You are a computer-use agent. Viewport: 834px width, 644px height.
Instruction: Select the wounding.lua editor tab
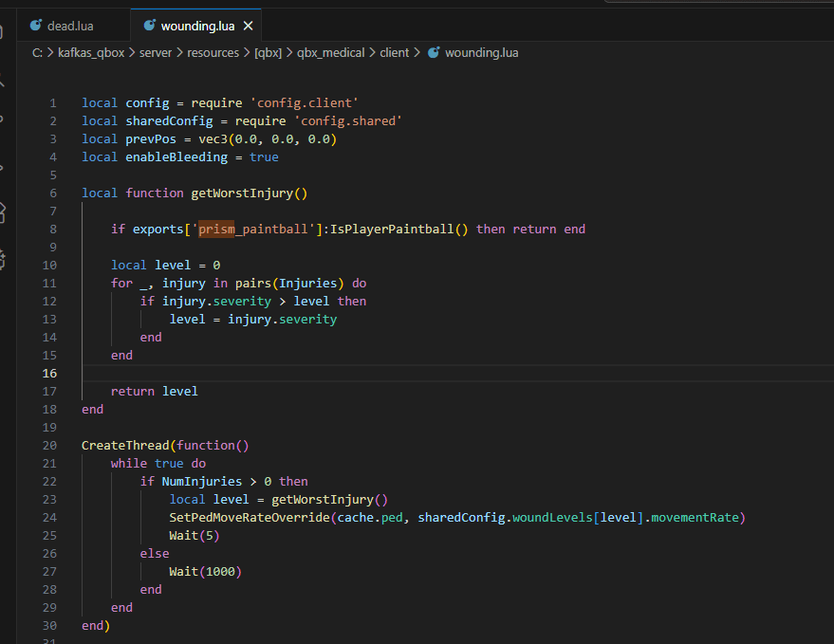coord(198,26)
